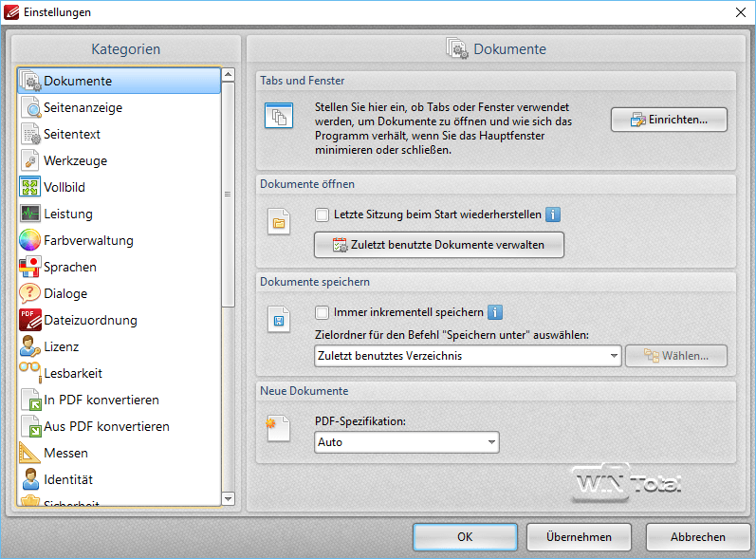
Task: Click category list scrollbar up arrow
Action: click(228, 74)
